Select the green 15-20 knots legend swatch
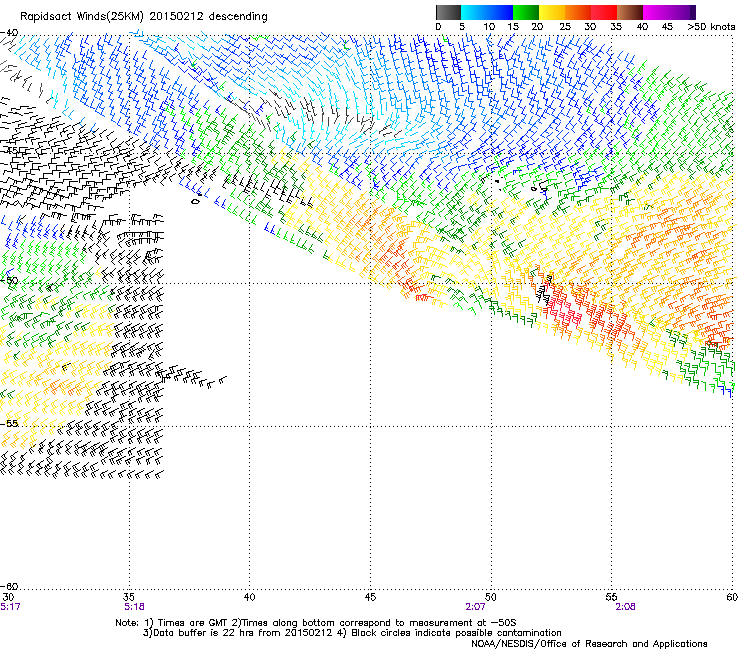 [526, 12]
